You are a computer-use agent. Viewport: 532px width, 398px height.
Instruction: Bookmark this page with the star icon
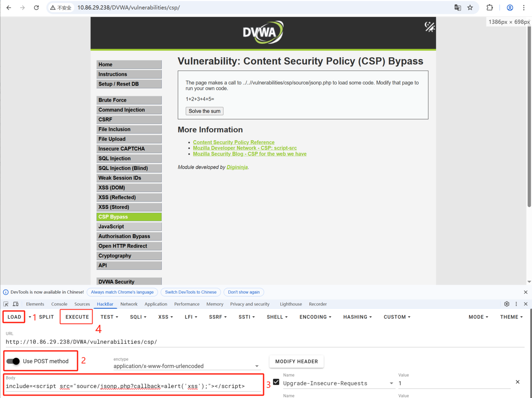point(470,8)
